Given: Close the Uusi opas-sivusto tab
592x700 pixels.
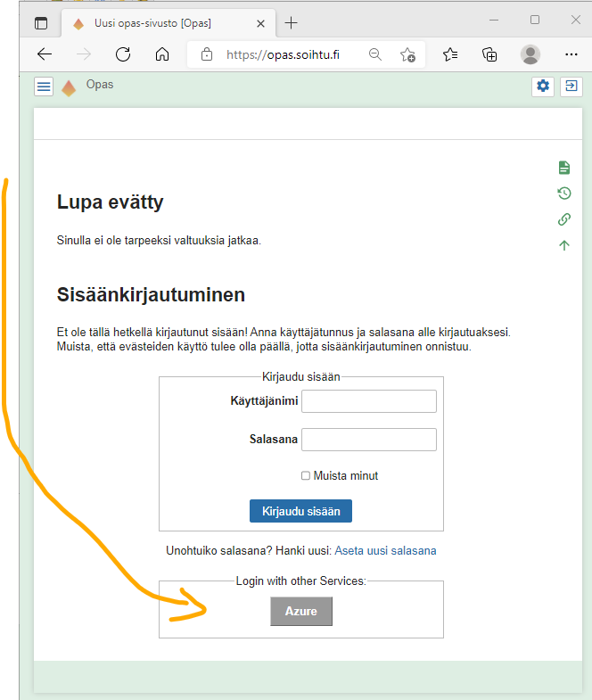Looking at the screenshot, I should pos(260,24).
